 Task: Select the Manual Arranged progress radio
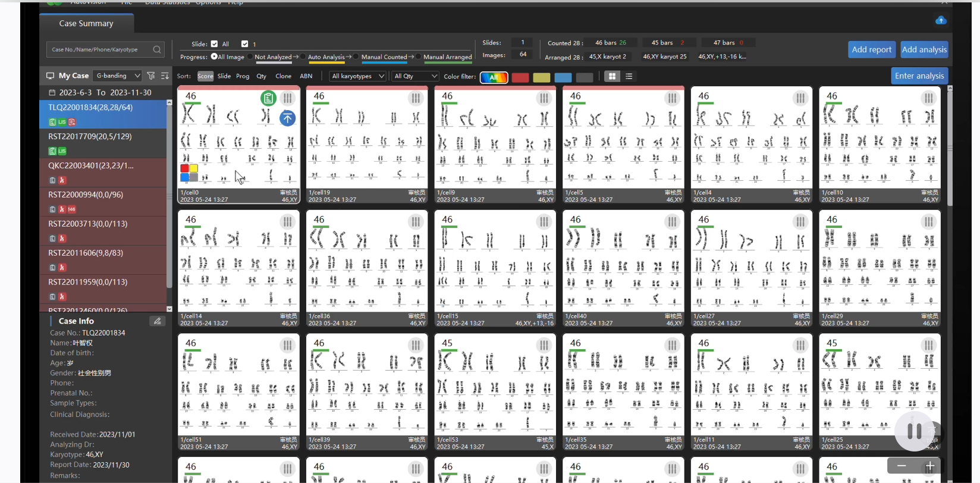(419, 57)
